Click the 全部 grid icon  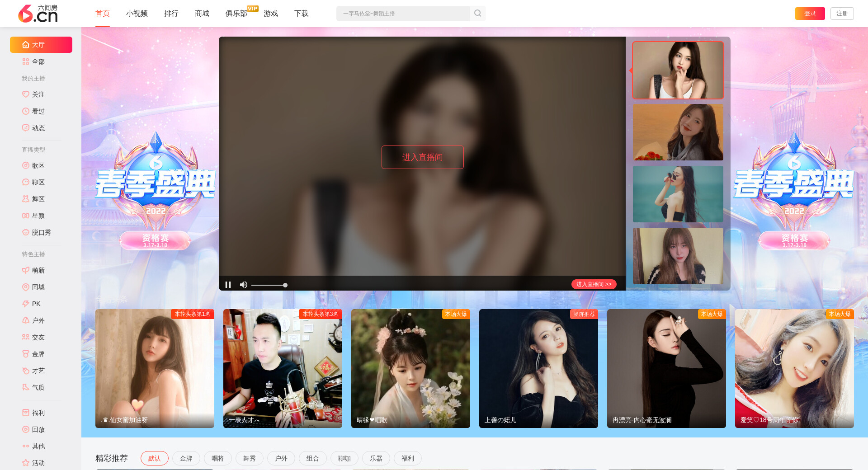coord(26,61)
